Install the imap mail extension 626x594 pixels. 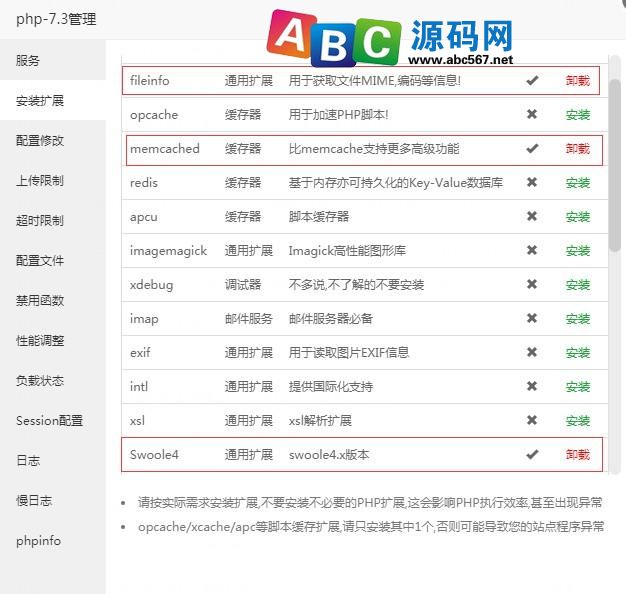577,319
